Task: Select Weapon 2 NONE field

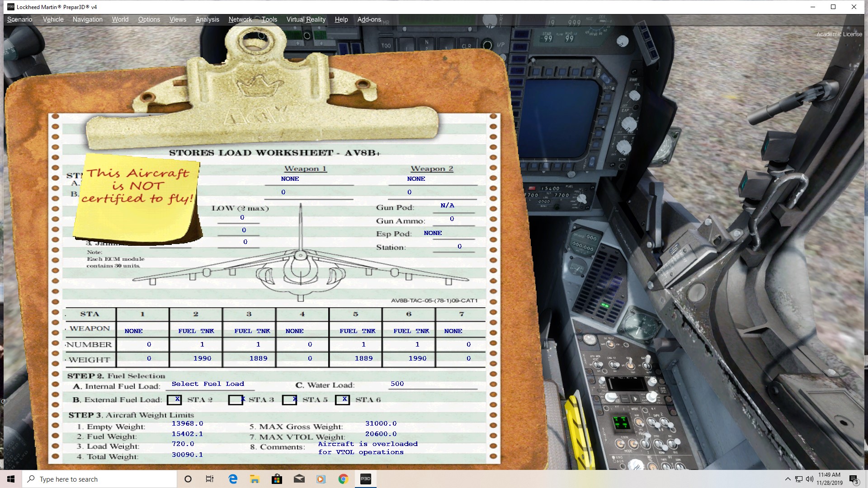Action: click(416, 179)
